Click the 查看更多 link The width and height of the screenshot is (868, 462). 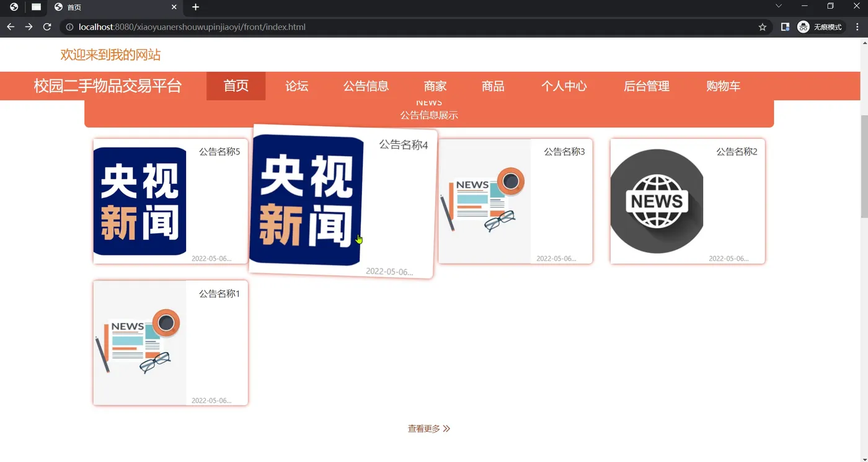[424, 429]
